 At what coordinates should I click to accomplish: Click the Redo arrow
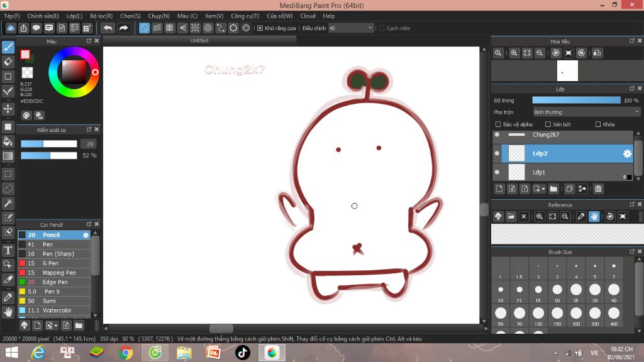[123, 28]
